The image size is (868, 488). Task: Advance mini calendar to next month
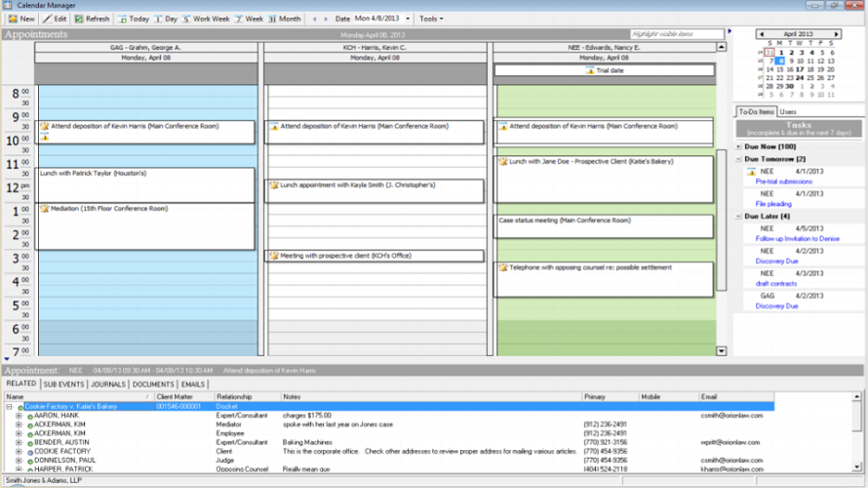[837, 34]
